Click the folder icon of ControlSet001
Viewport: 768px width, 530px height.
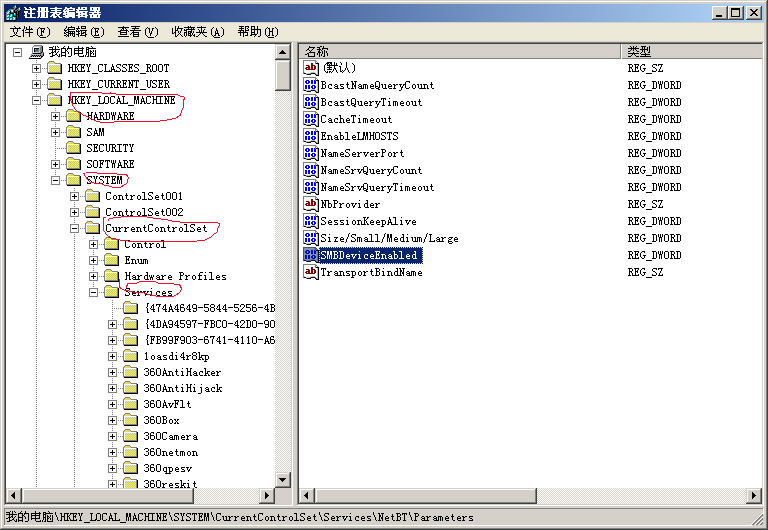93,196
